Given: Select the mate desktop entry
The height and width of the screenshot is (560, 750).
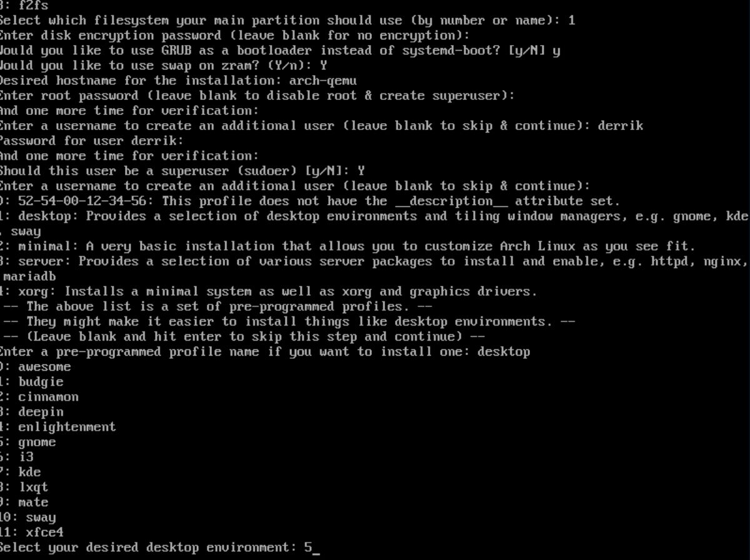Looking at the screenshot, I should point(24,502).
